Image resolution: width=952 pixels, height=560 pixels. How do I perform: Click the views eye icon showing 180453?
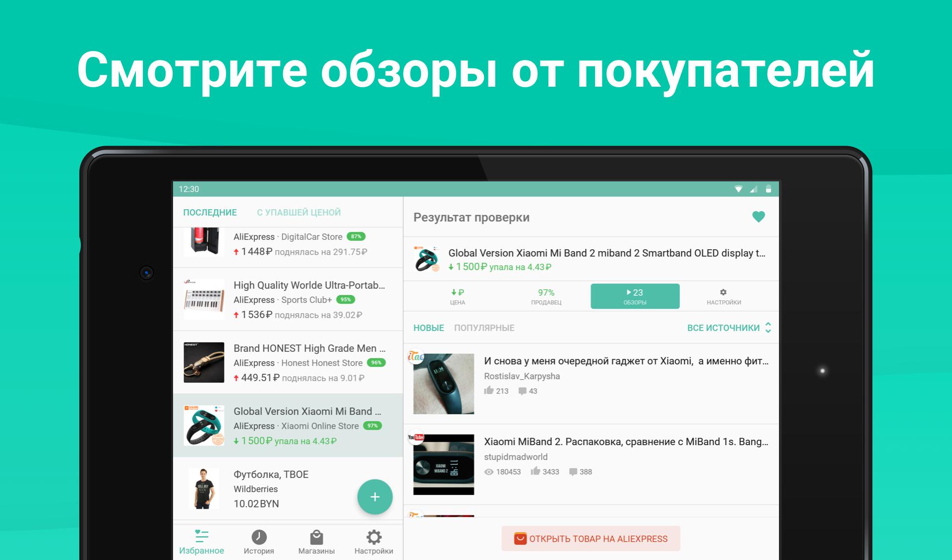tap(489, 472)
